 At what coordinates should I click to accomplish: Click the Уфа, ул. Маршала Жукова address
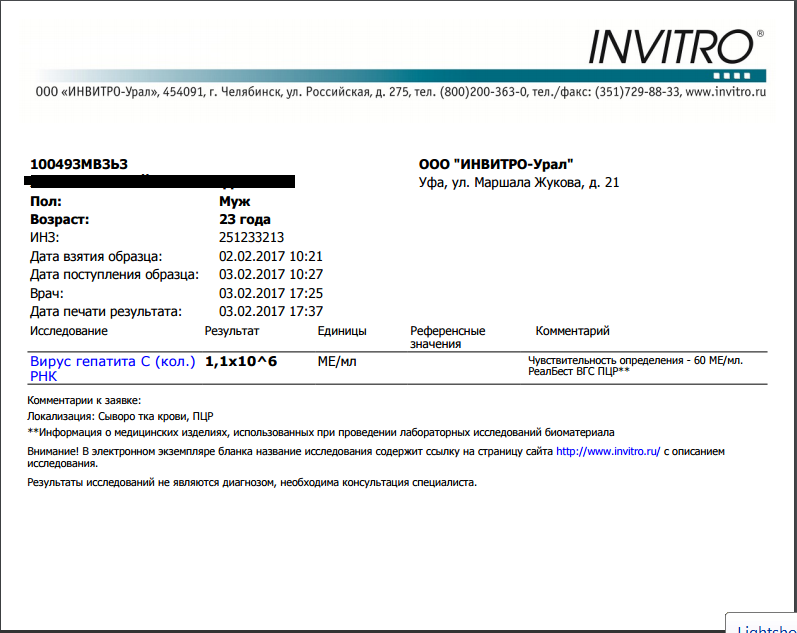pyautogui.click(x=518, y=183)
